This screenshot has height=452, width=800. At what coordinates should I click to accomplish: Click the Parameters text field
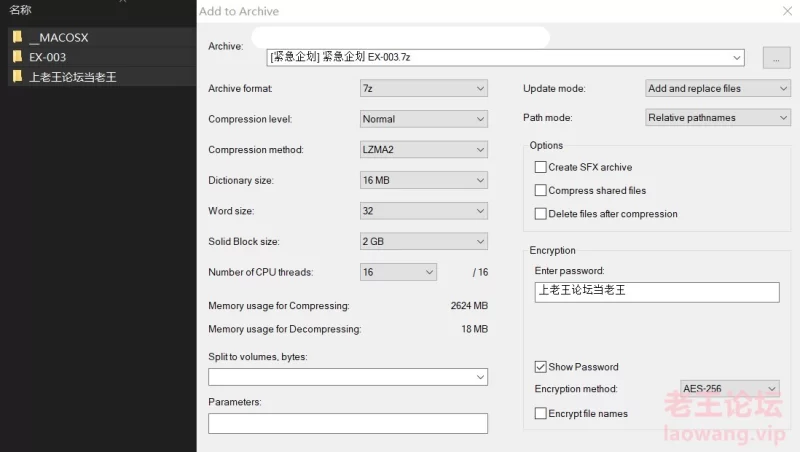coord(347,423)
